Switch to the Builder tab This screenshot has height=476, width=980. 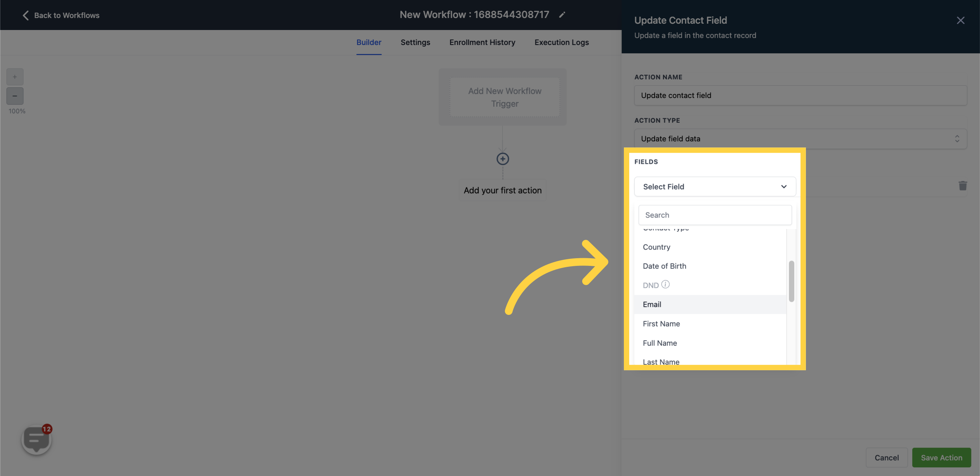pyautogui.click(x=369, y=42)
